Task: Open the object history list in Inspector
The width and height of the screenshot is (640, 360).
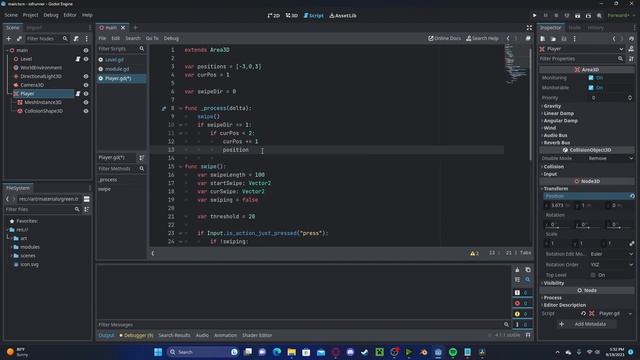Action: click(x=631, y=39)
